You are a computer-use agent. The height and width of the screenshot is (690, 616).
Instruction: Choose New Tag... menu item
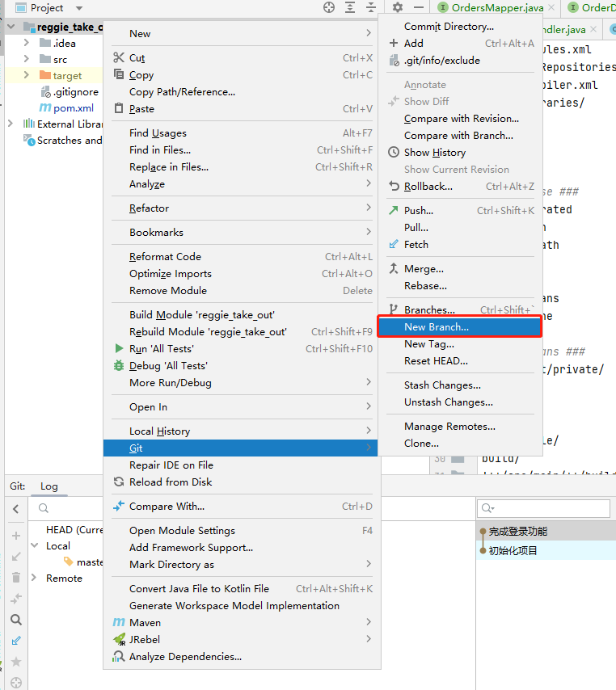click(460, 343)
